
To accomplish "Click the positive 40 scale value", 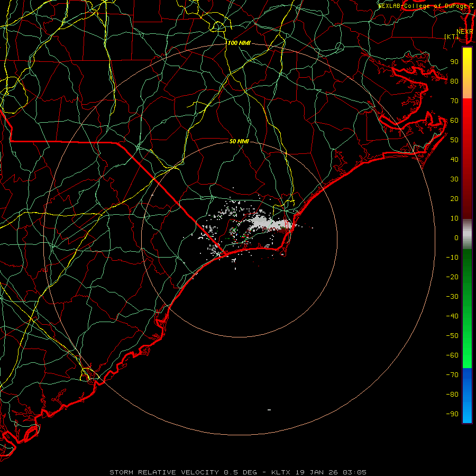I will [454, 160].
